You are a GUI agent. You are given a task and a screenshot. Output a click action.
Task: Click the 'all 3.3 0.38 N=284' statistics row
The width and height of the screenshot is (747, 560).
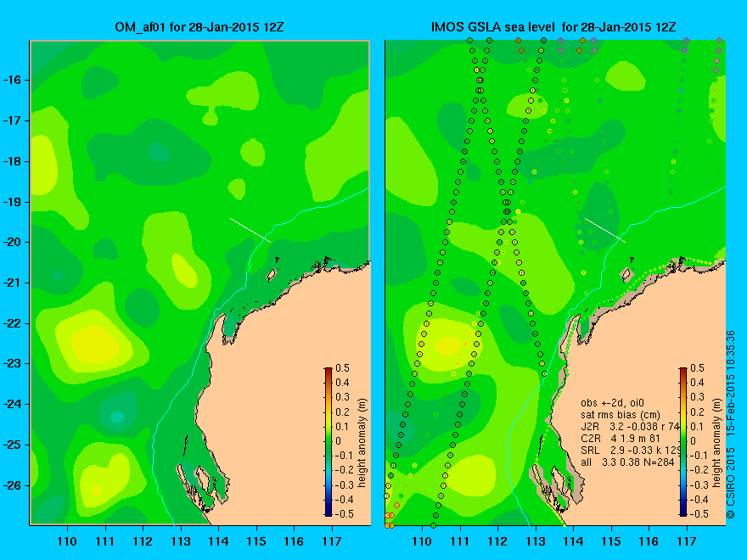point(627,462)
